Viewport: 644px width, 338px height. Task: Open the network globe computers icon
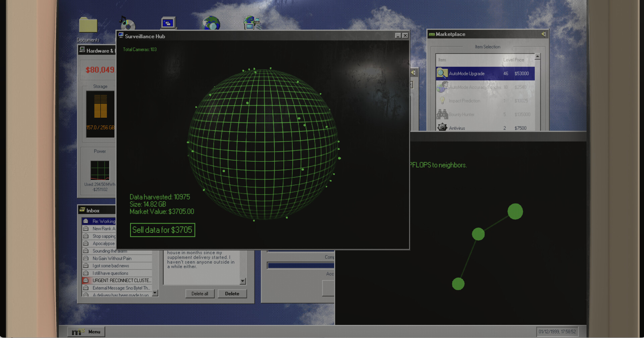point(252,23)
